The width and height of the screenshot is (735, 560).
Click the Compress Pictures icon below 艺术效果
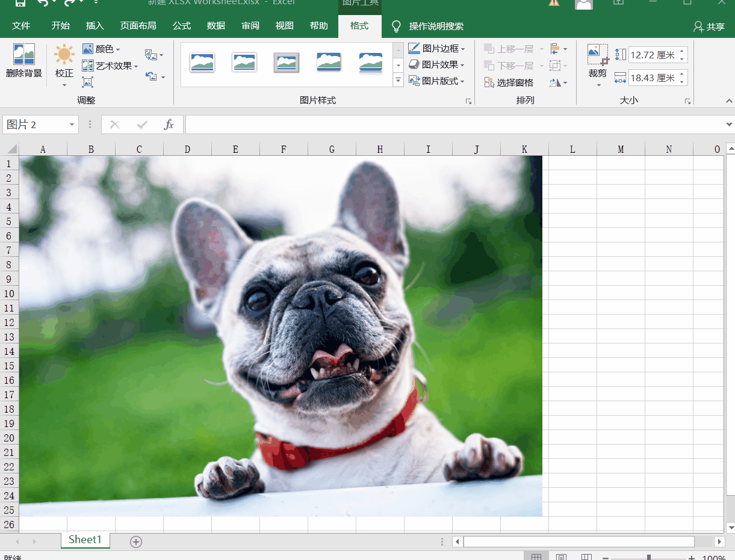[88, 82]
